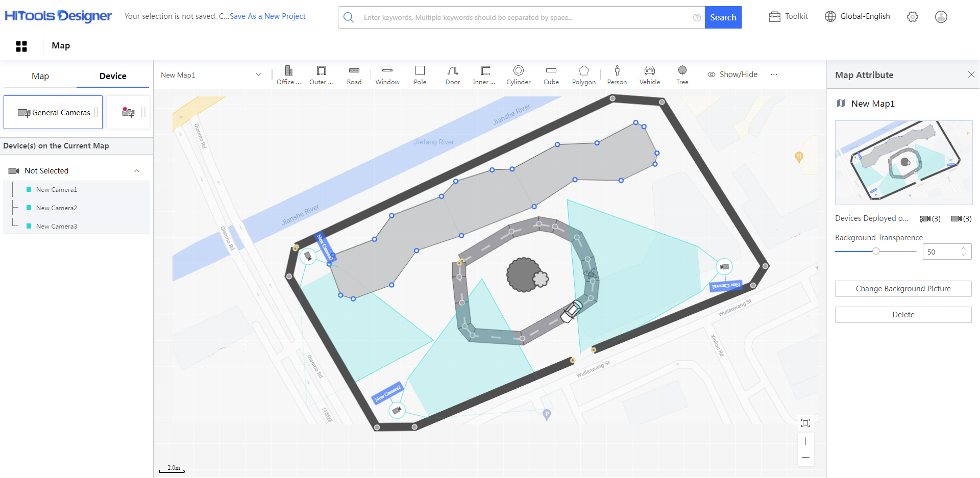Viewport: 980px width, 478px height.
Task: Select the Office building tool
Action: 288,74
